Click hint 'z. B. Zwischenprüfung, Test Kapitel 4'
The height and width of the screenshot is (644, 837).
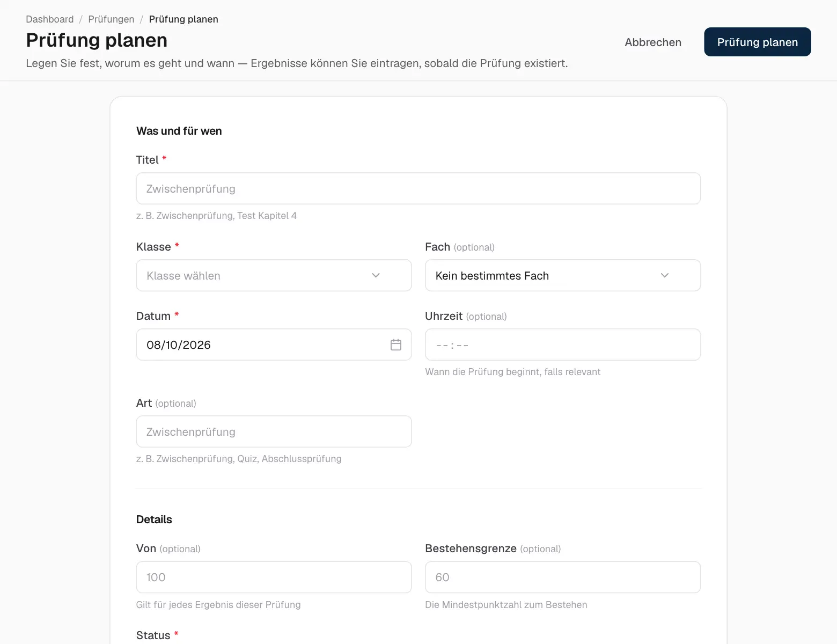coord(216,216)
